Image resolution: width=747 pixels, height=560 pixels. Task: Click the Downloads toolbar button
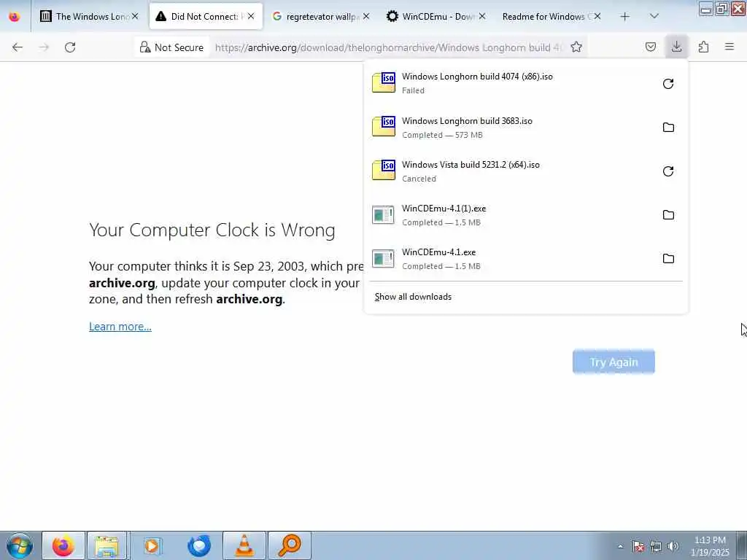coord(676,47)
